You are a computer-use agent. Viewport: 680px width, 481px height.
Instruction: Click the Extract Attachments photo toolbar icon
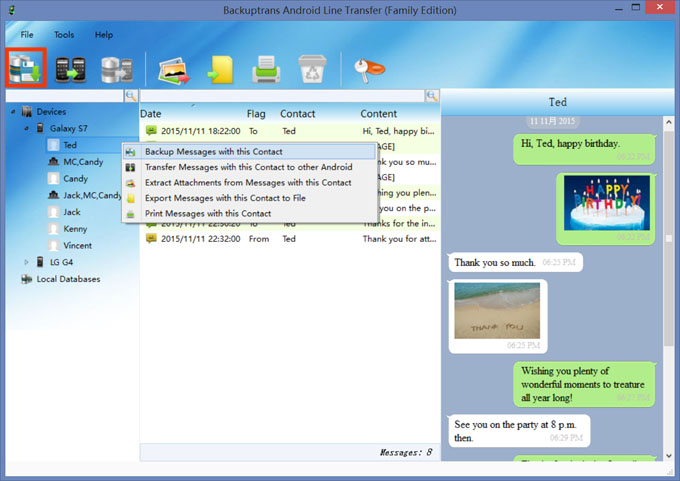[174, 70]
